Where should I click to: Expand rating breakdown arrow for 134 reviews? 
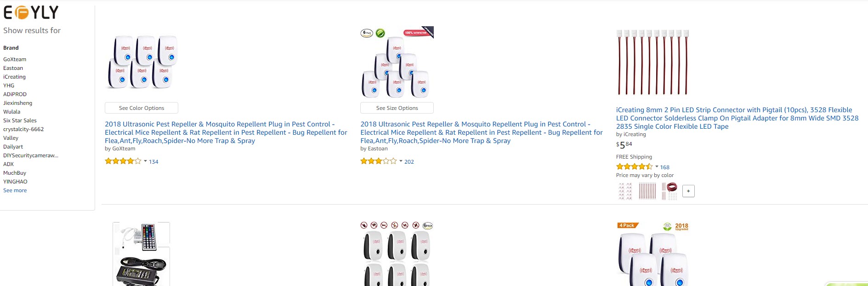[x=145, y=161]
